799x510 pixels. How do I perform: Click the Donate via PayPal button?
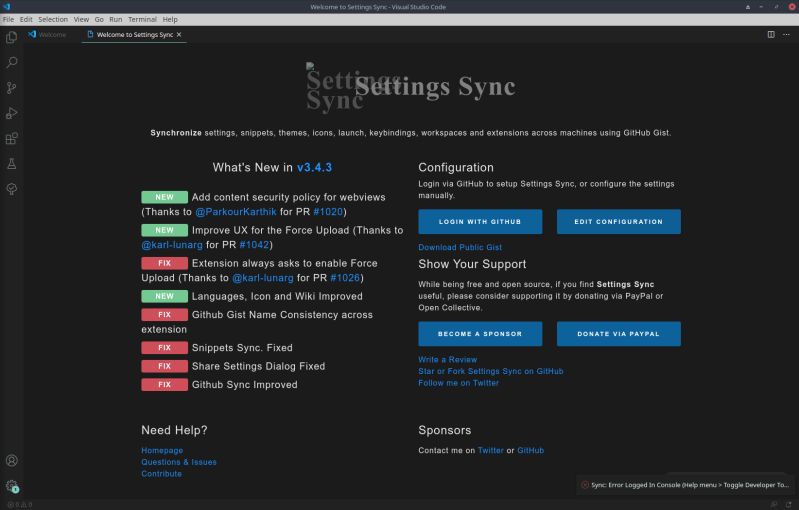pos(619,334)
